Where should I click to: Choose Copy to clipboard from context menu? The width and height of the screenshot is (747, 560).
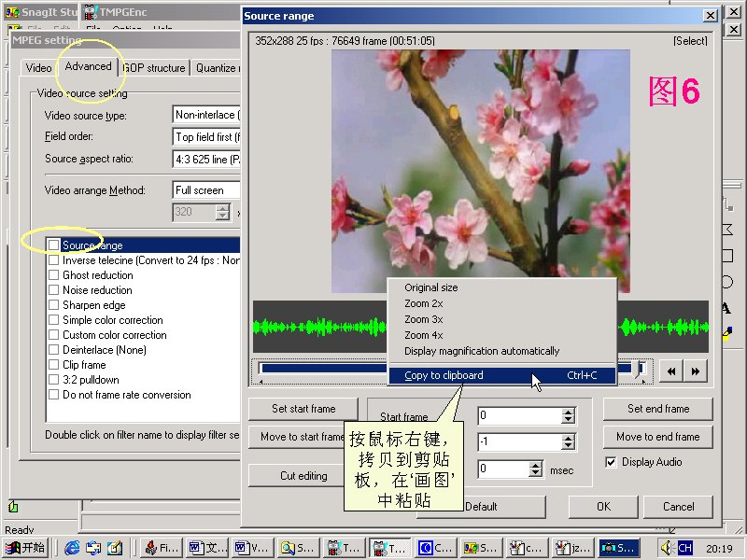pyautogui.click(x=444, y=375)
